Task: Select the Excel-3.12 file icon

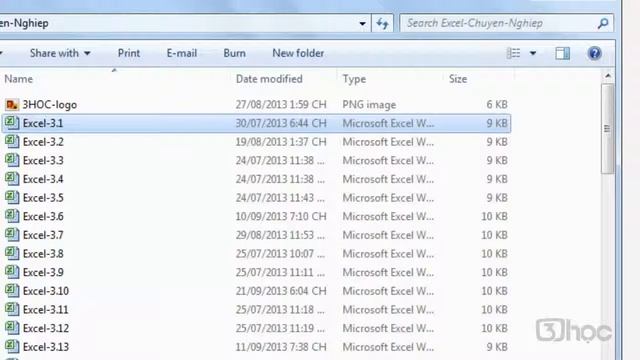Action: [x=12, y=328]
